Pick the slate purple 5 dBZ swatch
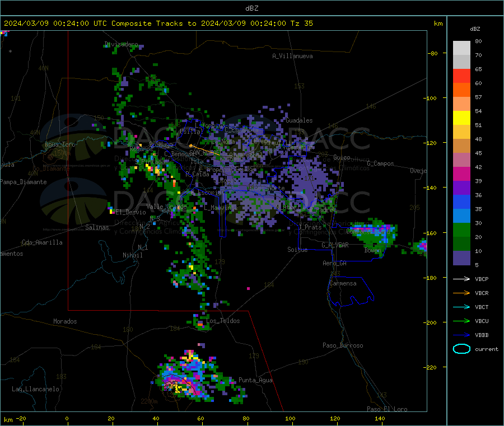The image size is (504, 426). point(461,258)
